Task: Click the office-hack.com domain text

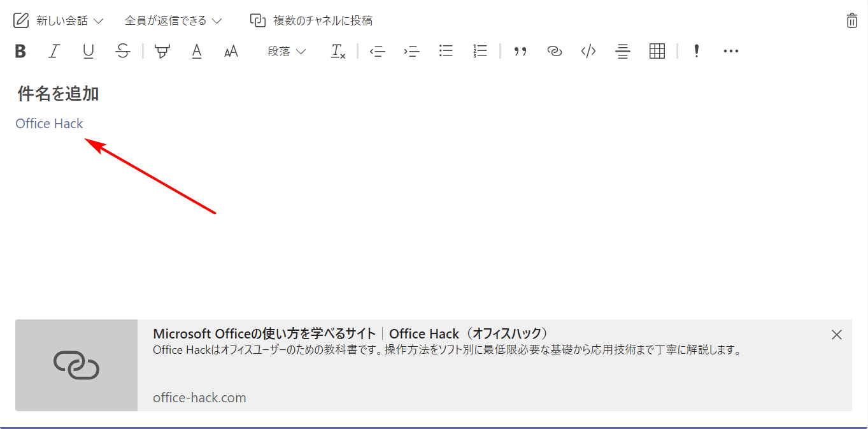Action: pos(199,398)
